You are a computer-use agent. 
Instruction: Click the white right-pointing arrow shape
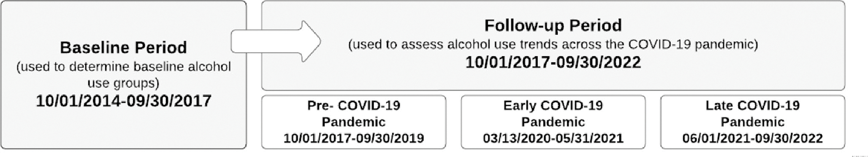pos(276,41)
